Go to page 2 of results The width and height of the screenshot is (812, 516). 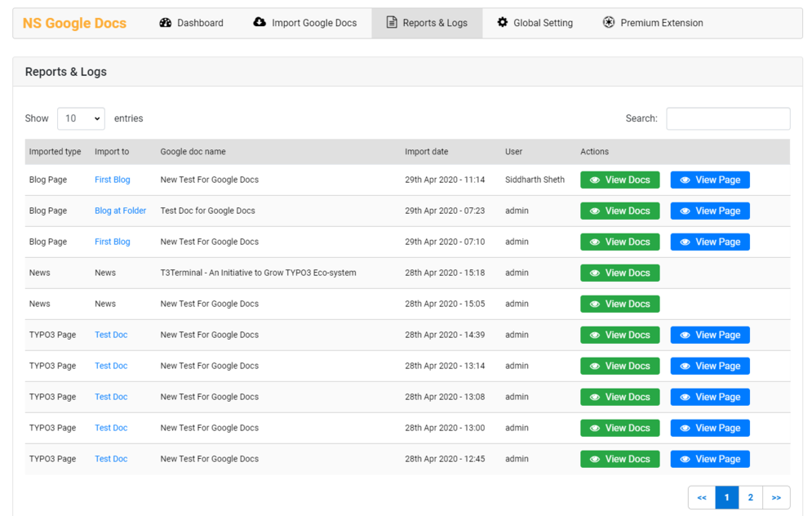pyautogui.click(x=750, y=497)
